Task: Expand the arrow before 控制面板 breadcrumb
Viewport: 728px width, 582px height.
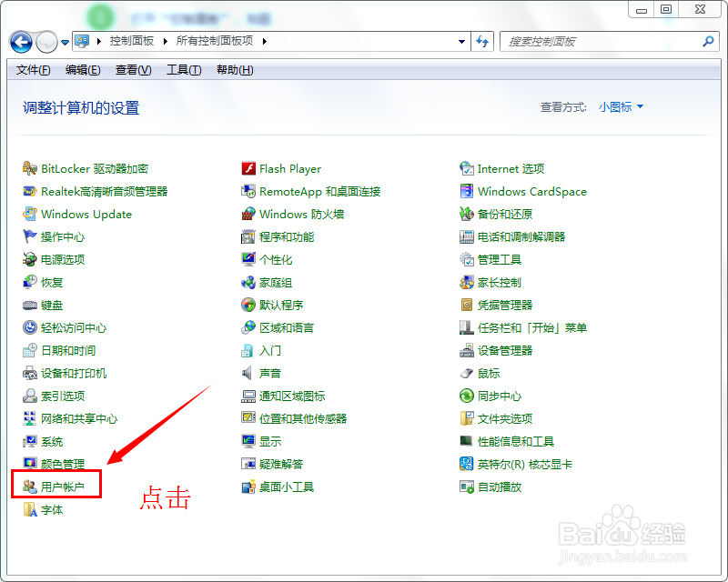Action: (x=99, y=41)
